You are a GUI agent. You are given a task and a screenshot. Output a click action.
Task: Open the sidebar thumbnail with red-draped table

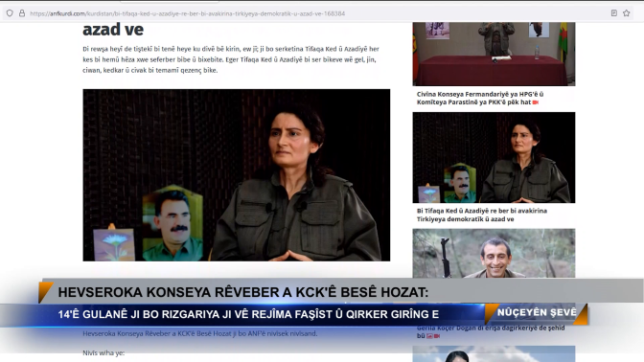(x=494, y=55)
